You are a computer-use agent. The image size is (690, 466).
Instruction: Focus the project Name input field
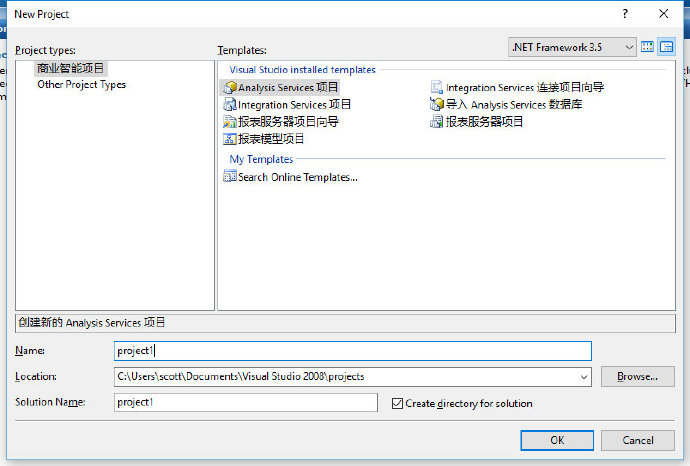[352, 351]
